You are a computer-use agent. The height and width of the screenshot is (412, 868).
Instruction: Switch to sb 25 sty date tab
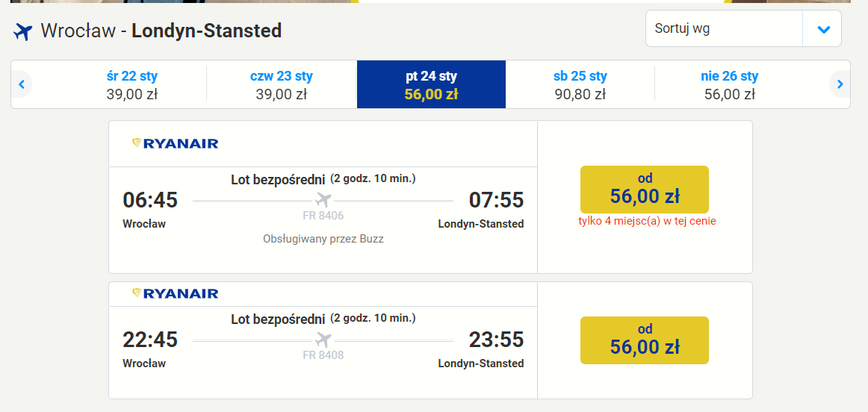[x=580, y=84]
